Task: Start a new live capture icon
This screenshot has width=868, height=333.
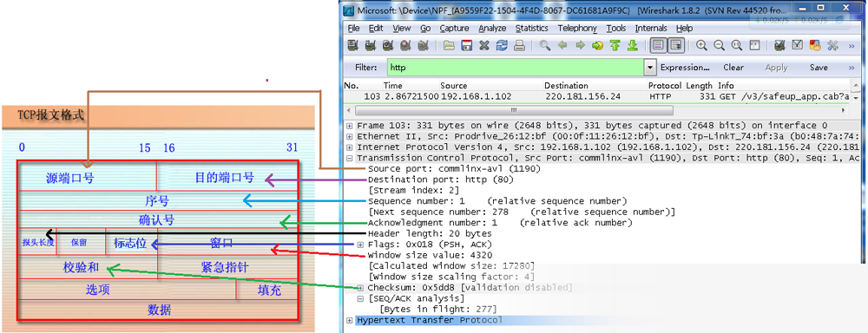Action: click(388, 45)
